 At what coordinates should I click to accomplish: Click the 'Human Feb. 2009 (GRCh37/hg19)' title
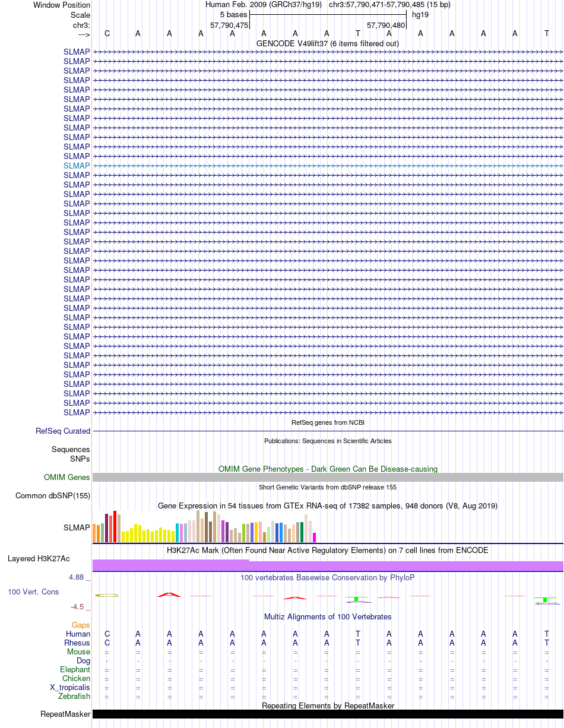click(263, 5)
